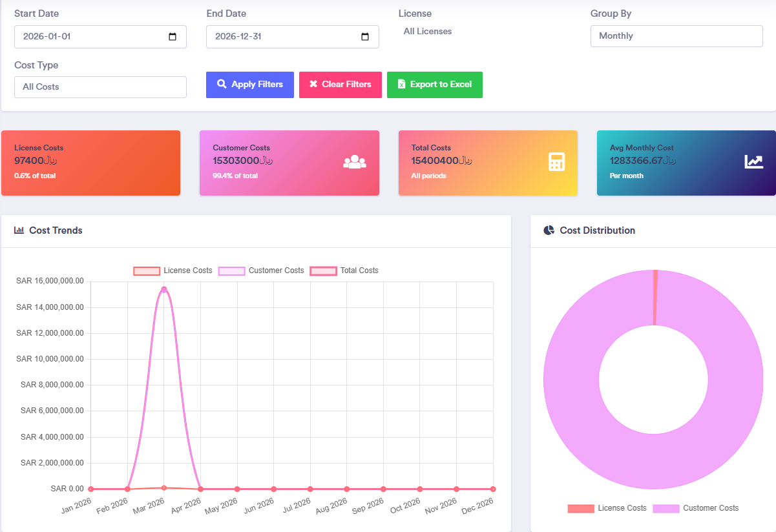Click the pie icon beside Cost Distribution
Screen dimensions: 776x532
[549, 230]
